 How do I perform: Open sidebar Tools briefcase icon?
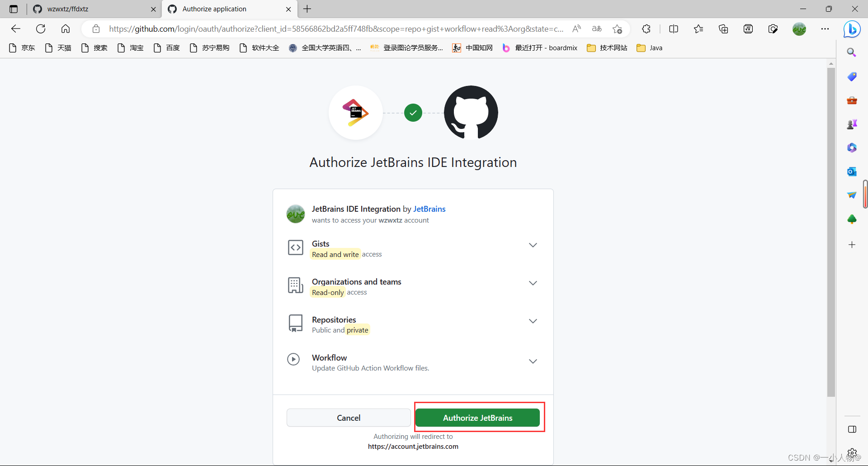(852, 100)
